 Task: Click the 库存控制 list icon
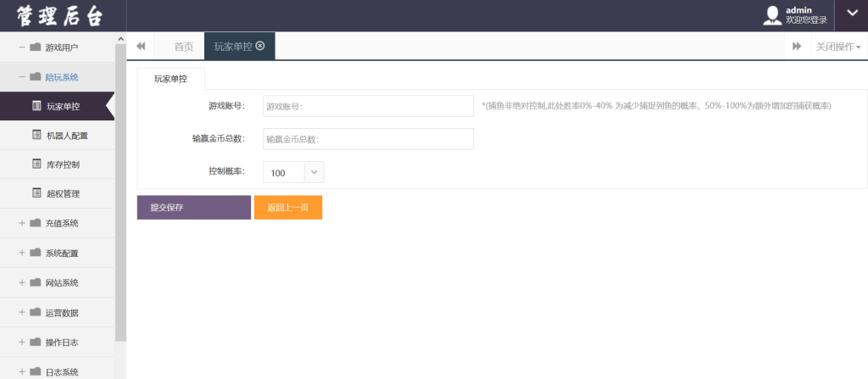36,164
